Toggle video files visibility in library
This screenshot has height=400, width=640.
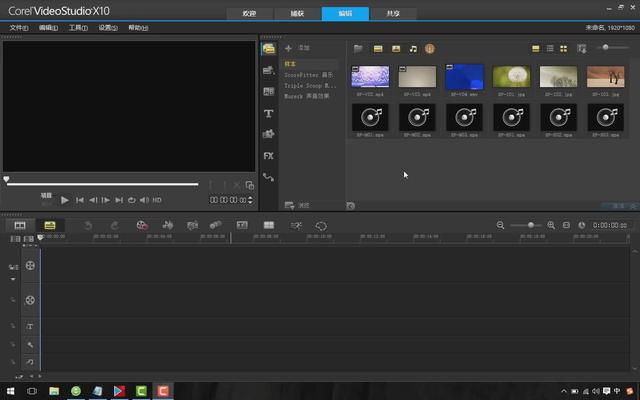tap(379, 48)
